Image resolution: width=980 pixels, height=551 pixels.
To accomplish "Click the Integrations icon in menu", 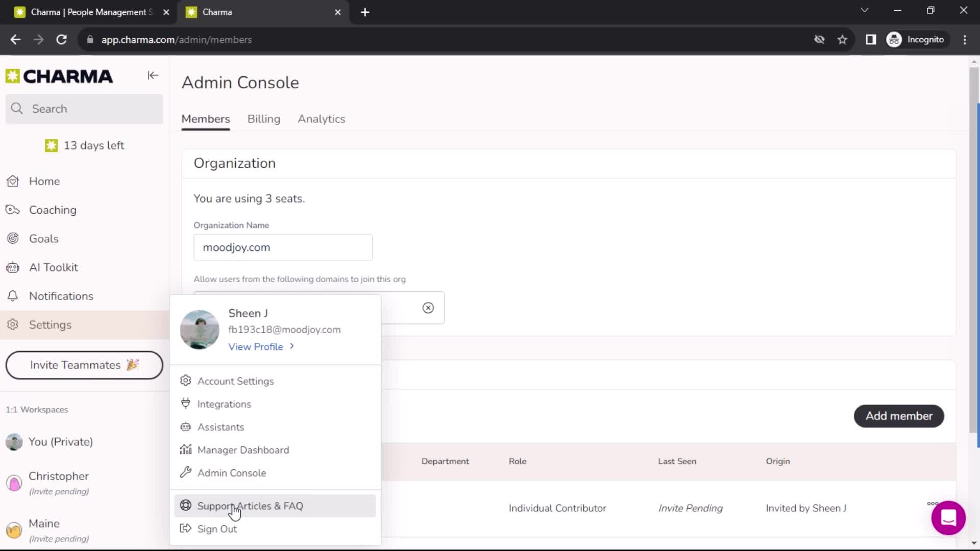I will tap(186, 404).
